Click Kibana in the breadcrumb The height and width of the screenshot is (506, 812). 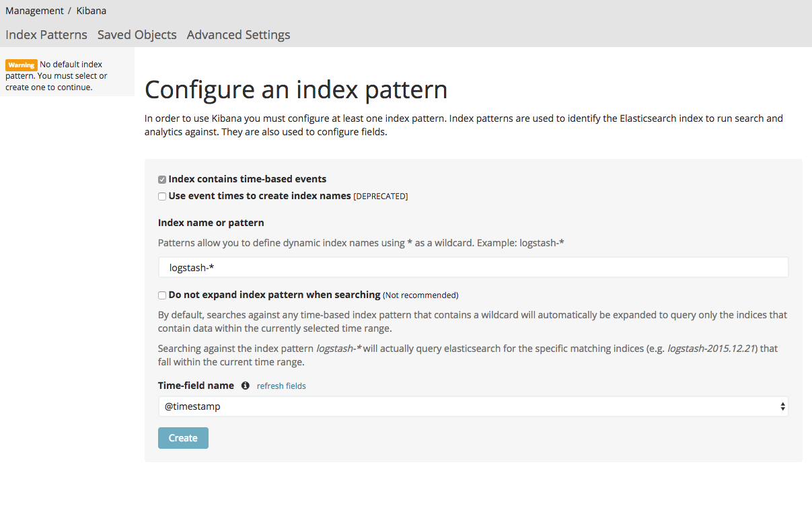point(91,11)
